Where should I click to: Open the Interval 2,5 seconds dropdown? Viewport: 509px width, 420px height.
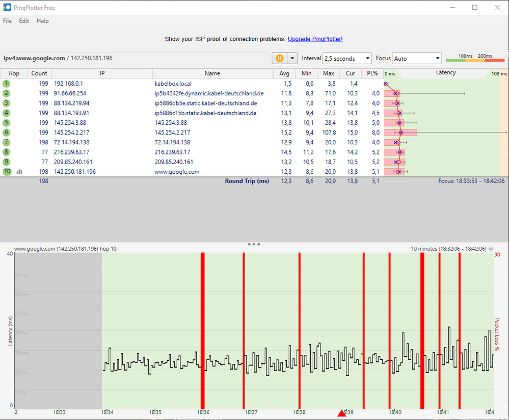tap(346, 59)
